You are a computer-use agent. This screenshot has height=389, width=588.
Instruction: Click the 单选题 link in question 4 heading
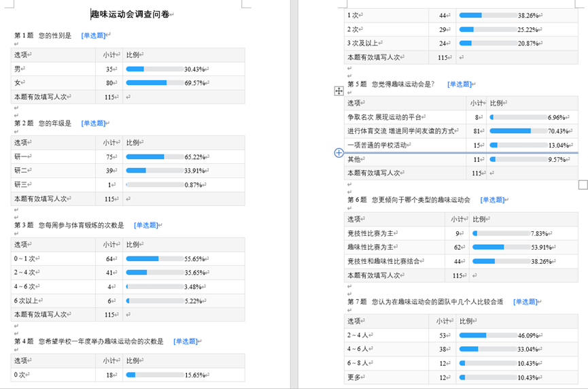[186, 341]
